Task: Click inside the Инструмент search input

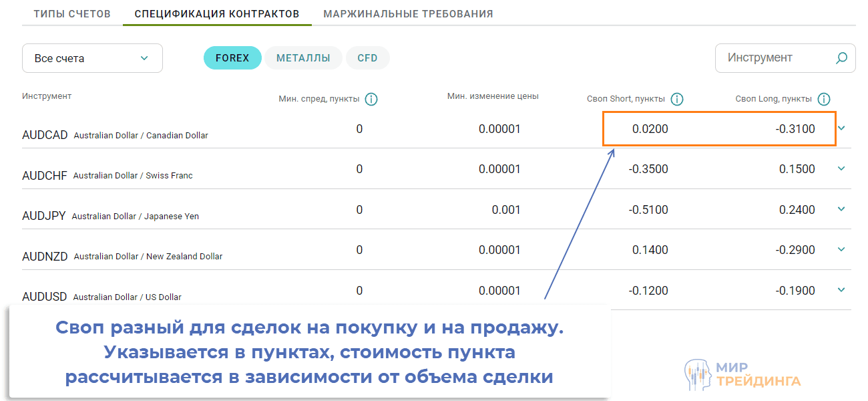Action: point(768,58)
